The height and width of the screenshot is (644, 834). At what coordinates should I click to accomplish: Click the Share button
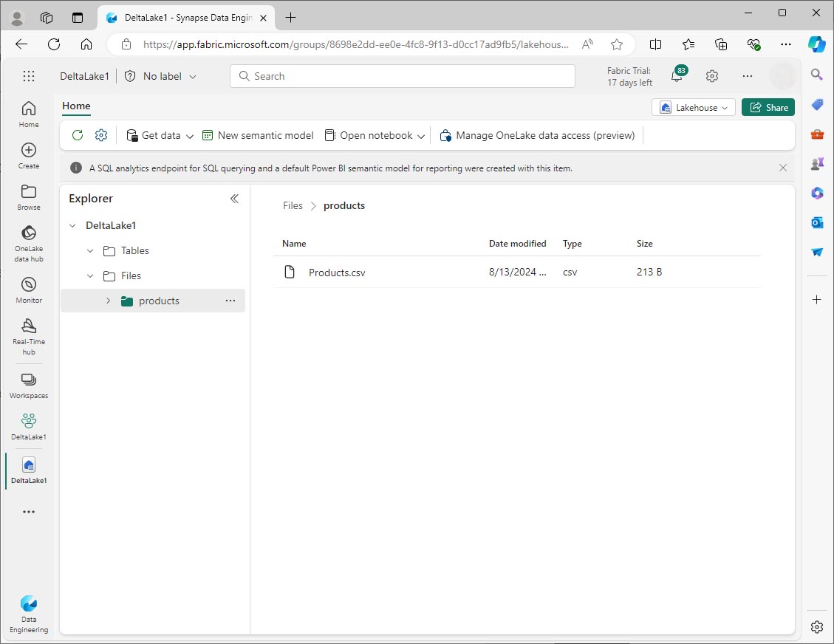click(x=768, y=107)
